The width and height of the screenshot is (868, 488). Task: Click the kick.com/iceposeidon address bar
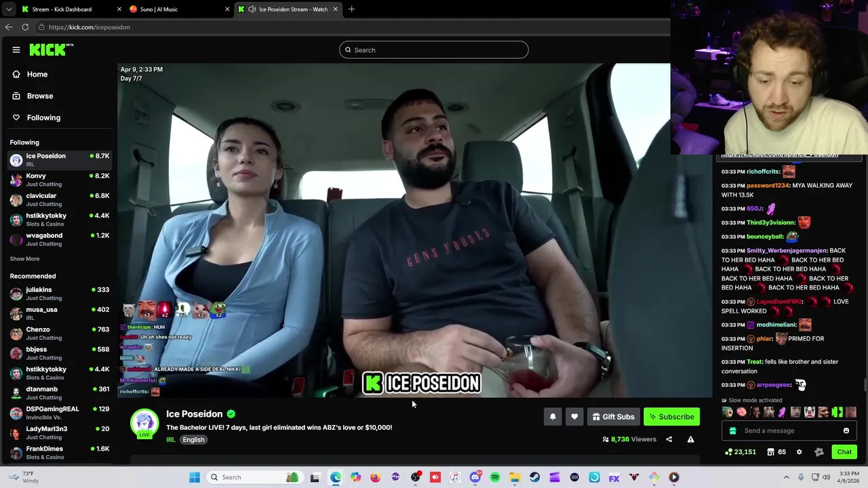pyautogui.click(x=89, y=27)
